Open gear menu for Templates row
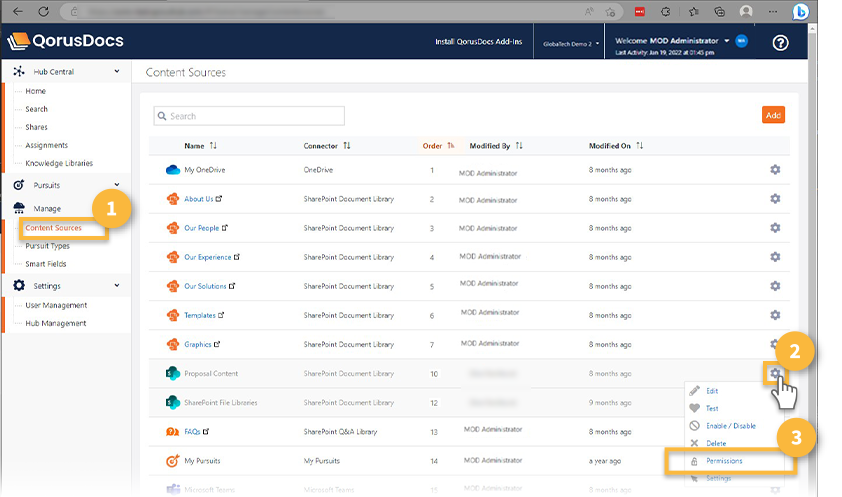This screenshot has height=497, width=842. point(775,315)
